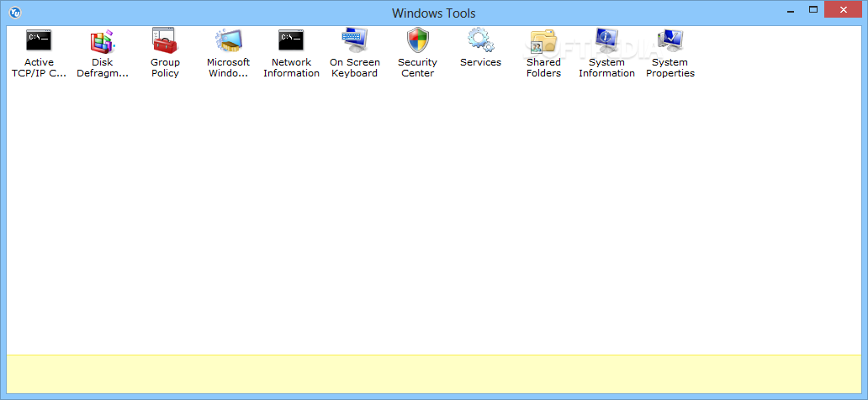Click the app logo in title bar
The height and width of the screenshot is (400, 868).
coord(15,12)
